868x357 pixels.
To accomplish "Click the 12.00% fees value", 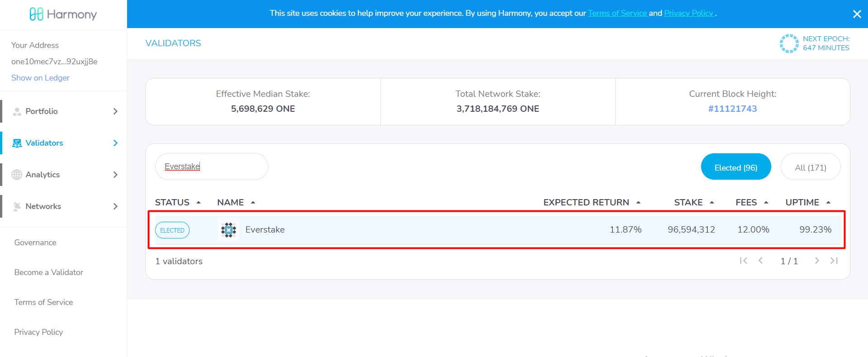I will tap(753, 229).
